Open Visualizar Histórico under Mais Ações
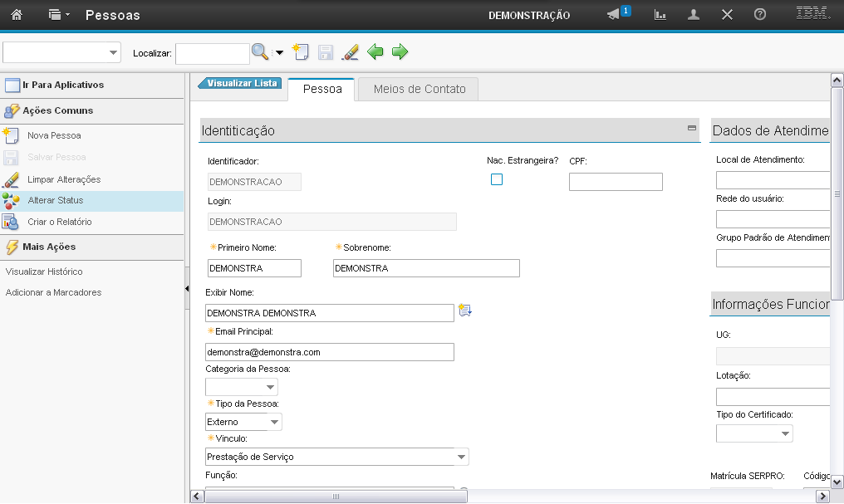The width and height of the screenshot is (844, 504). [44, 272]
